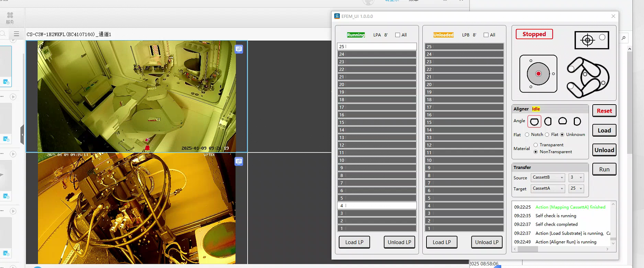The width and height of the screenshot is (644, 268).
Task: Click the 'Aligner Run is running' log entry
Action: [566, 242]
